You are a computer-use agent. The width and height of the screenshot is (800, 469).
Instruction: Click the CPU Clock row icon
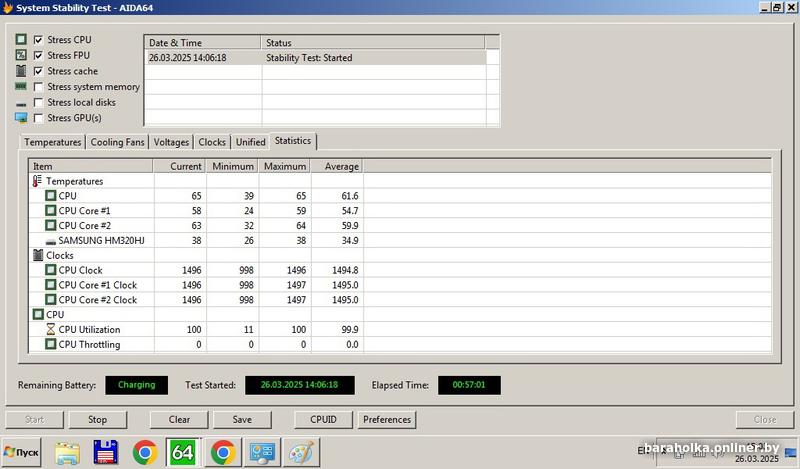click(x=51, y=269)
